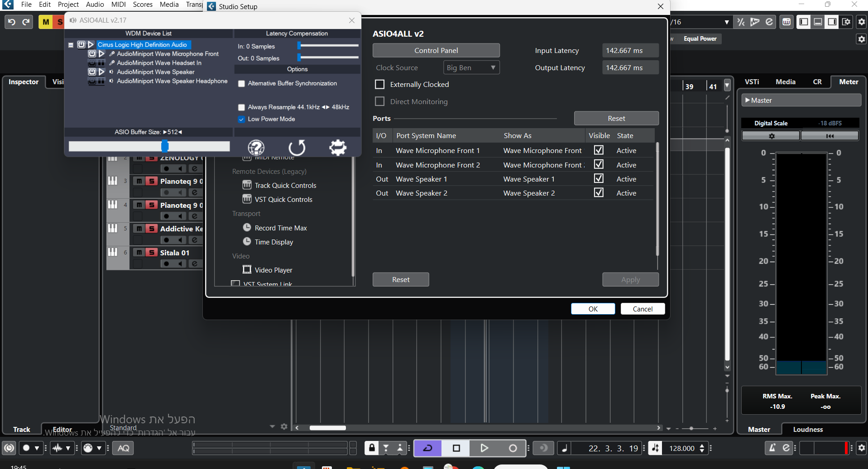Image resolution: width=868 pixels, height=469 pixels.
Task: Activate the metronome click icon
Action: coord(772,448)
